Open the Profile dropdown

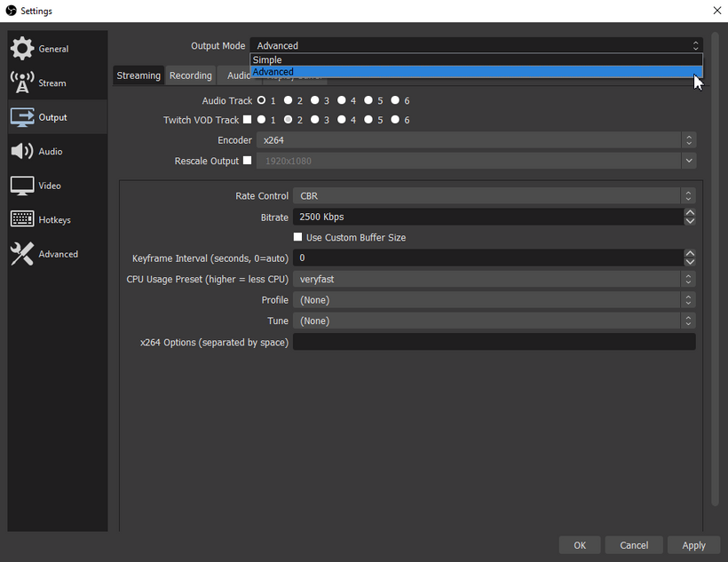point(495,300)
